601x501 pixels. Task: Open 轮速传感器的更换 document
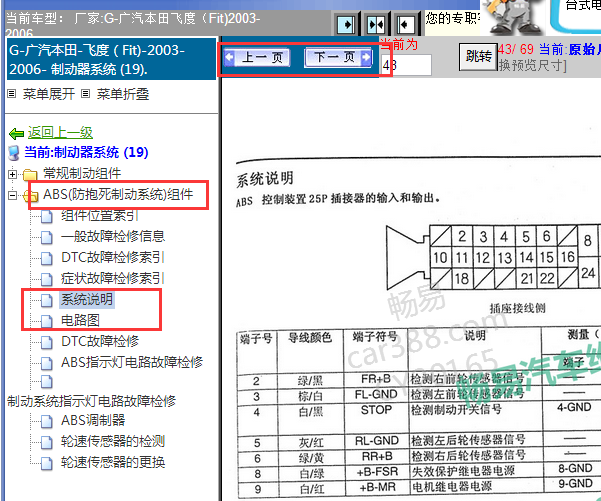[x=113, y=463]
